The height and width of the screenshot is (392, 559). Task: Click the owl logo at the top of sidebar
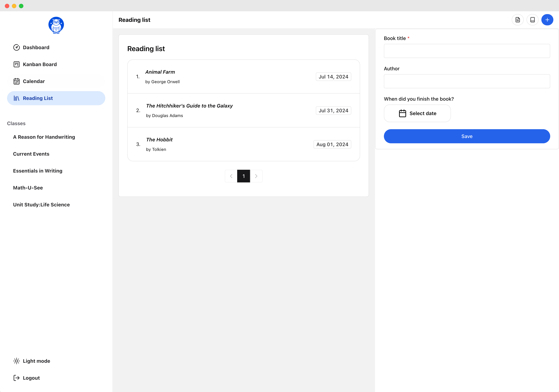[x=56, y=25]
